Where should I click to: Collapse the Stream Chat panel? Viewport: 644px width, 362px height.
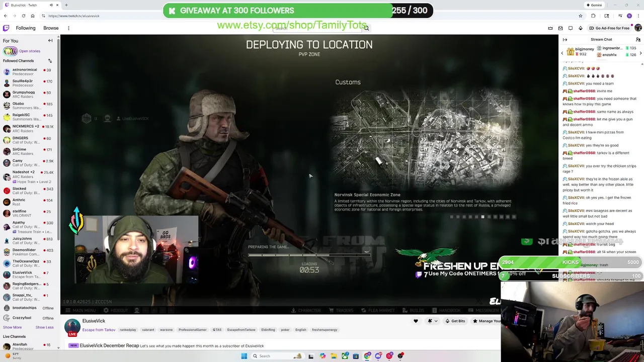(565, 40)
